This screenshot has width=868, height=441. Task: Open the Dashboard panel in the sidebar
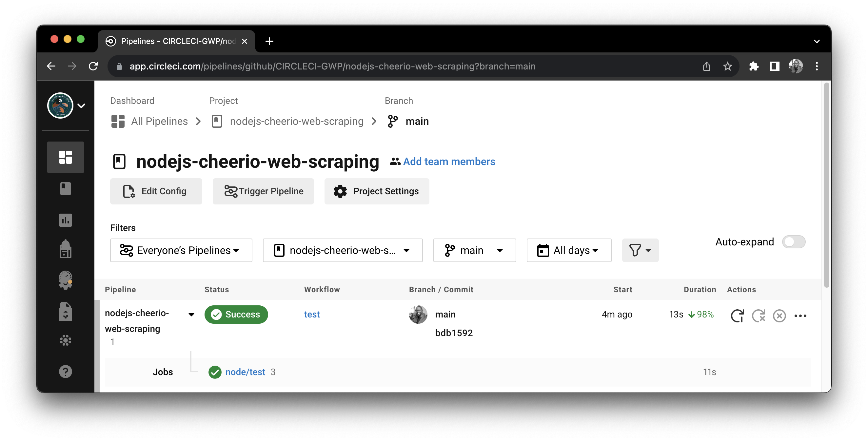pyautogui.click(x=65, y=157)
